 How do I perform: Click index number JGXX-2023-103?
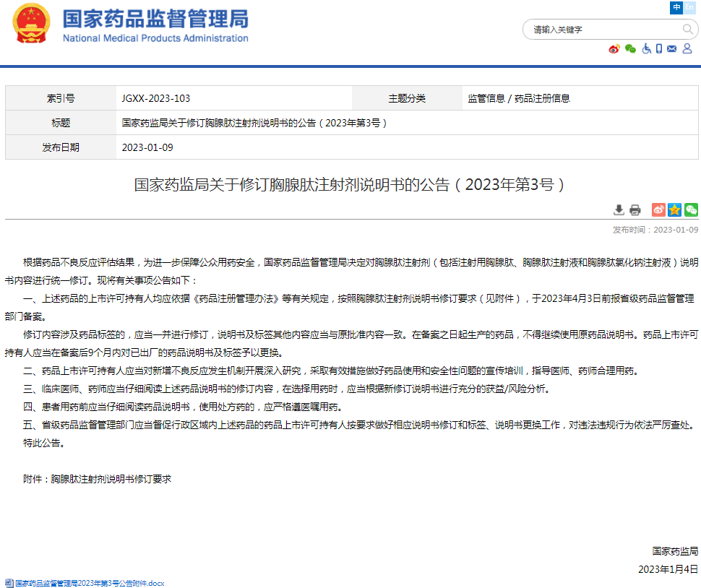[x=156, y=98]
